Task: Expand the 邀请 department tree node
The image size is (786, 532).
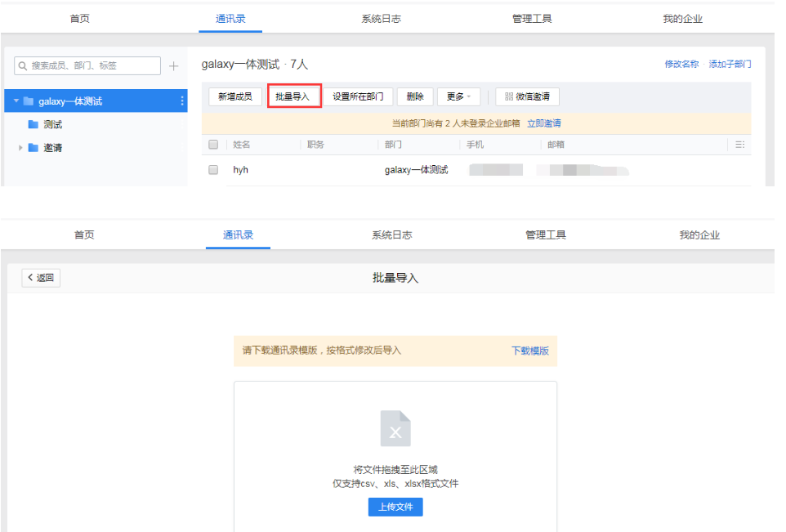Action: [x=20, y=148]
